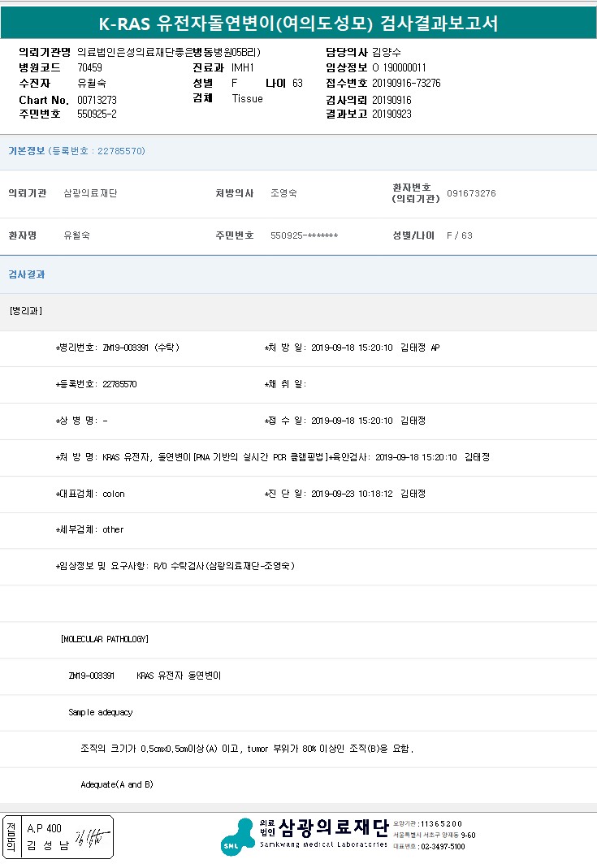Click the 전문의 vertical stamp label
This screenshot has width=597, height=868.
pos(11,837)
